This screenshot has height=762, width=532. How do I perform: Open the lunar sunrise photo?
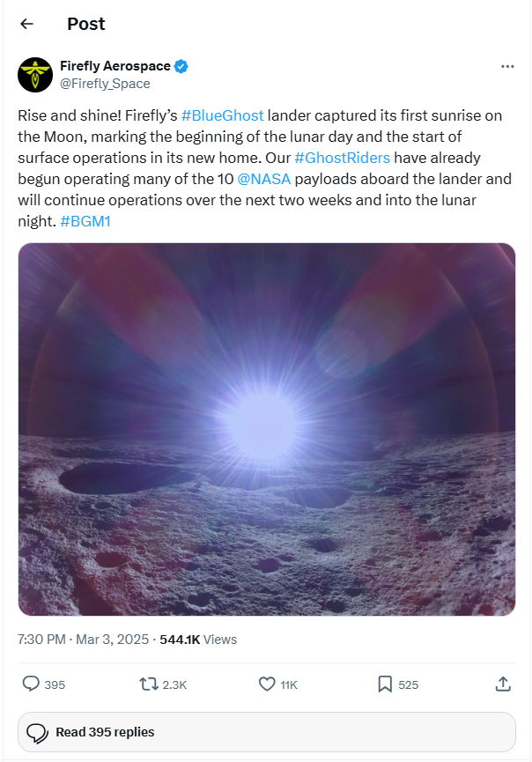tap(267, 430)
